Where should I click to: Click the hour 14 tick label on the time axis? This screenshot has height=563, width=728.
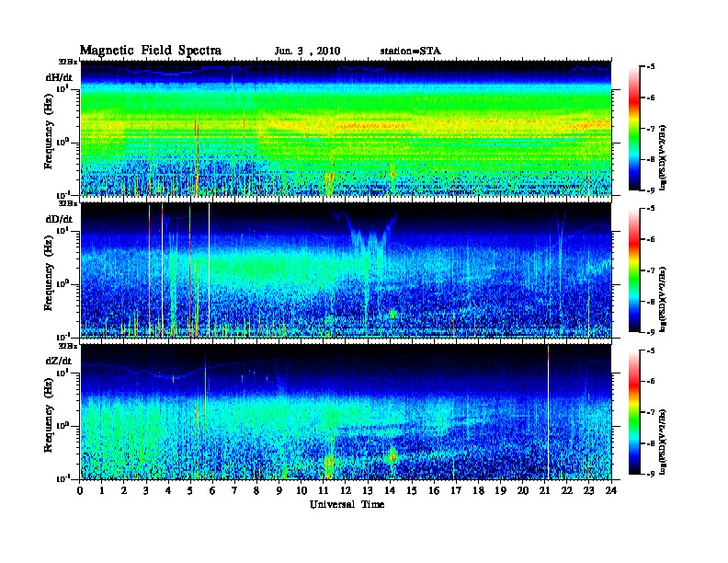click(x=390, y=490)
